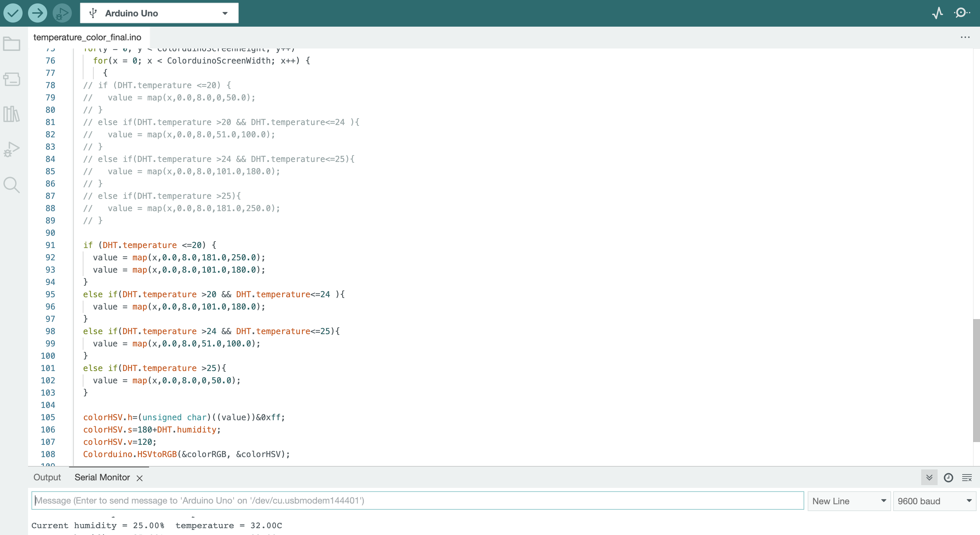Image resolution: width=980 pixels, height=535 pixels.
Task: Click serial output 'Current humidity = 25.00%' line
Action: tap(157, 525)
